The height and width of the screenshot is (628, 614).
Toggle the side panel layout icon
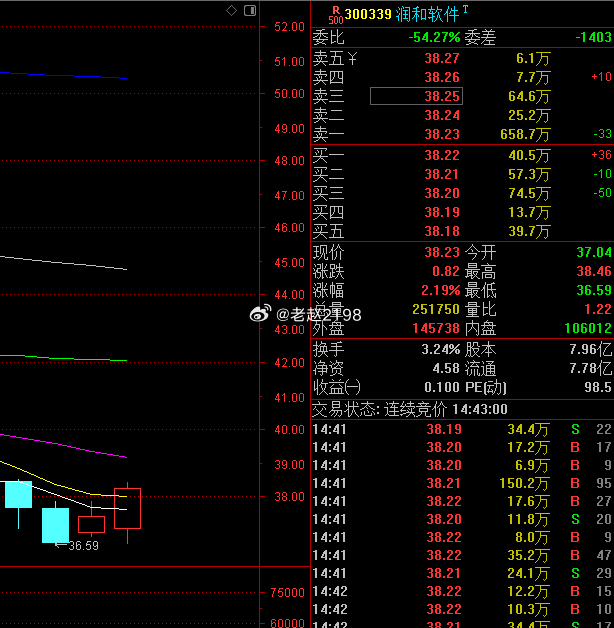pos(250,10)
